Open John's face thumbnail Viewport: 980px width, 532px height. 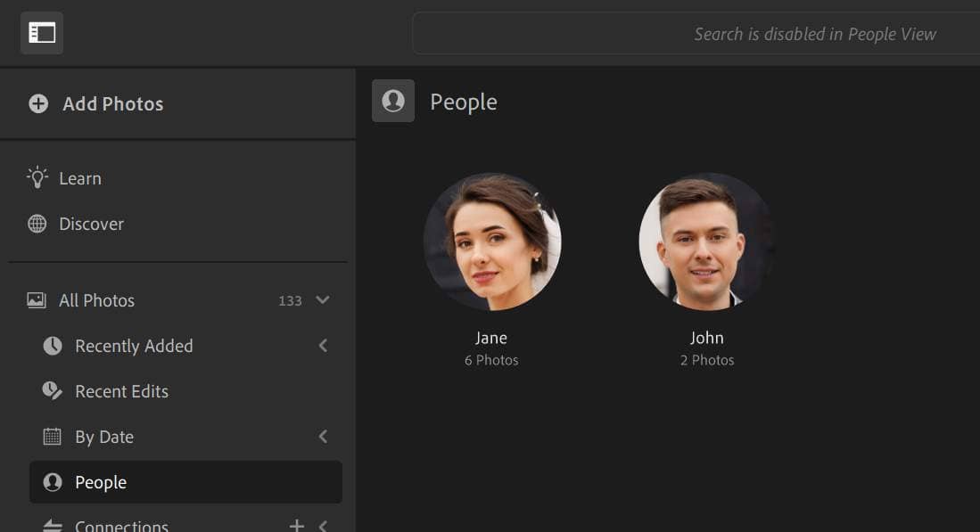click(x=707, y=241)
